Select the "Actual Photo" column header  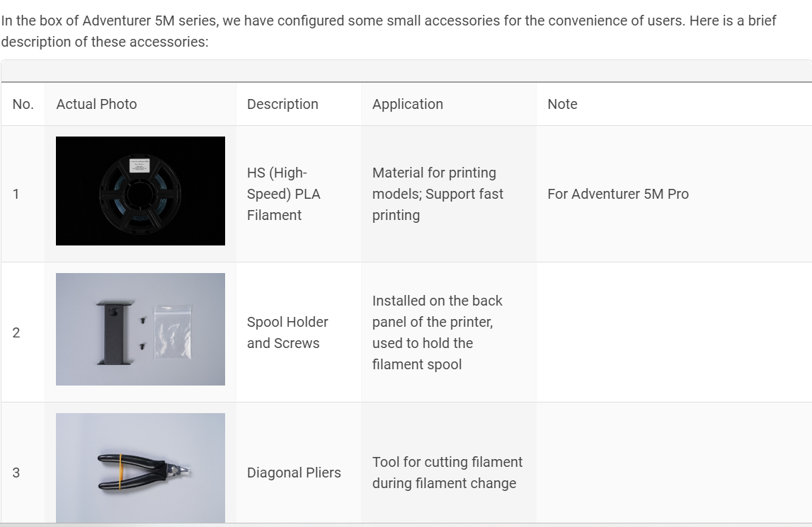point(96,104)
